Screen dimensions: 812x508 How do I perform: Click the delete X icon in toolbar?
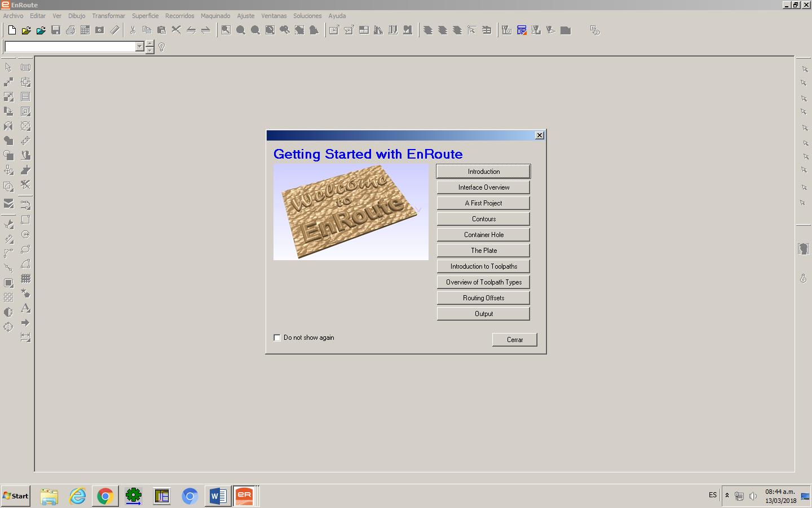click(176, 30)
